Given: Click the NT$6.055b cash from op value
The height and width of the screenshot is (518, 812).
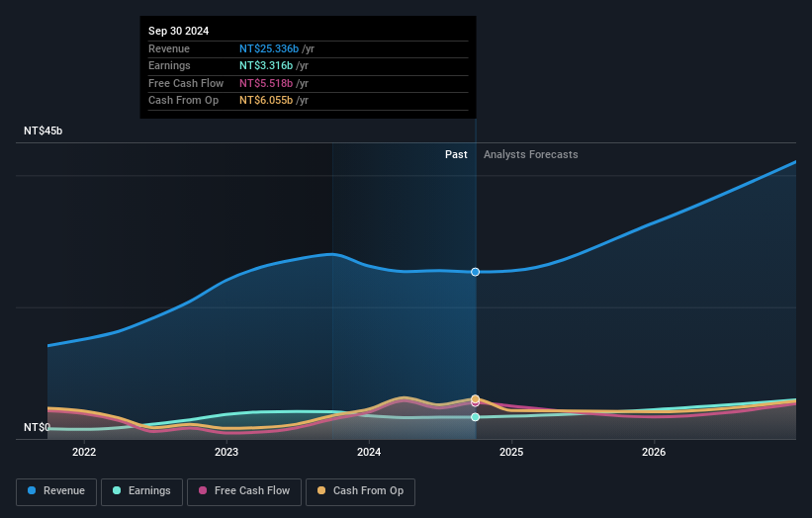Looking at the screenshot, I should click(266, 101).
